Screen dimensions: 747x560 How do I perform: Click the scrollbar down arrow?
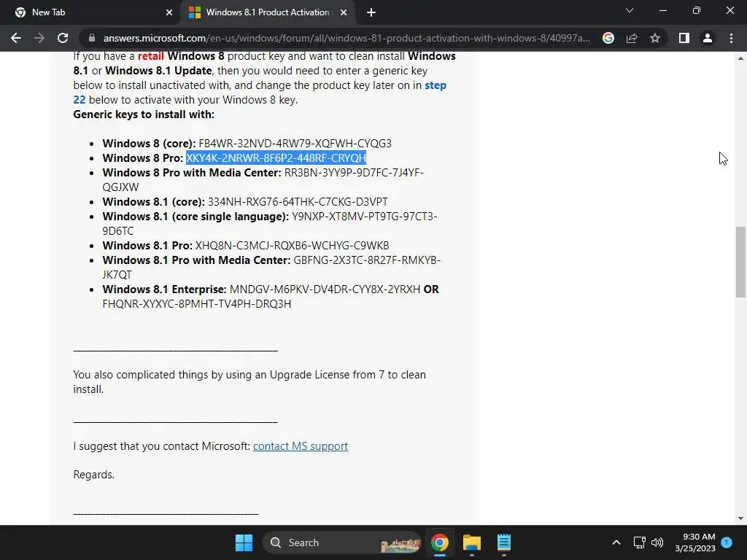pyautogui.click(x=740, y=518)
